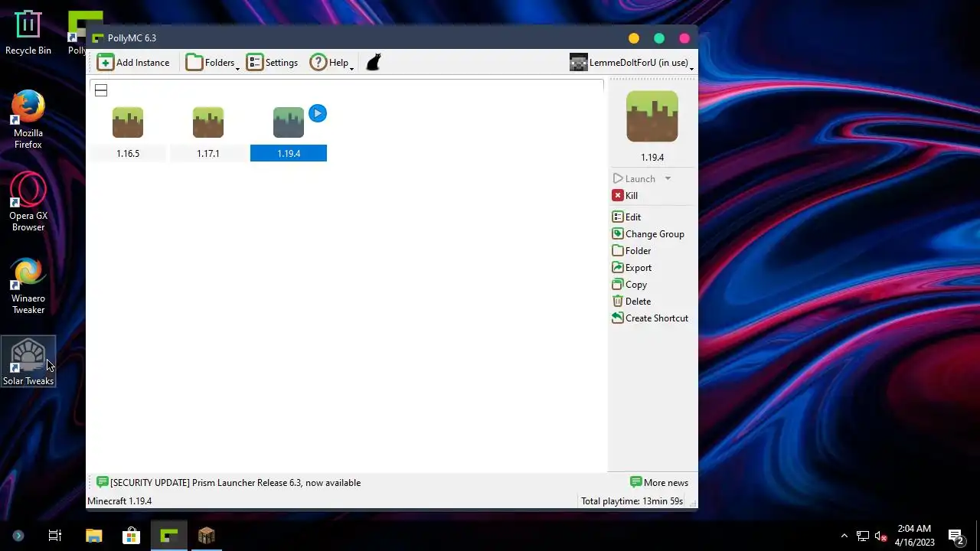Select the 1.17.1 instance icon
Screen dimensions: 980x551
click(x=208, y=122)
